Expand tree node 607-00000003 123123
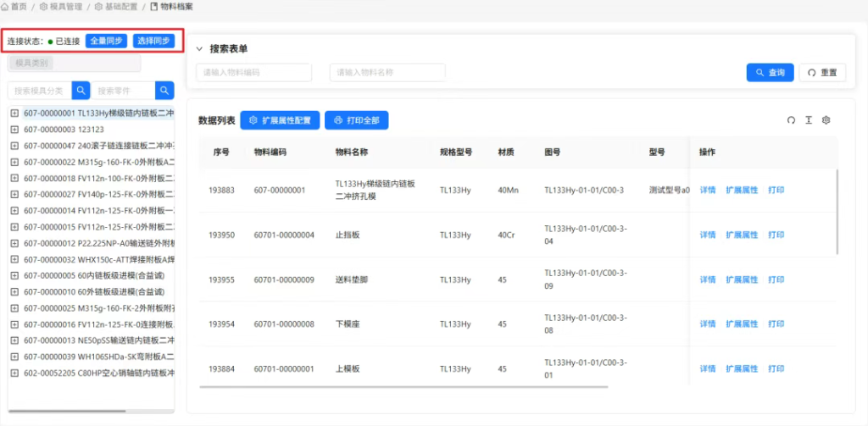 (x=14, y=130)
